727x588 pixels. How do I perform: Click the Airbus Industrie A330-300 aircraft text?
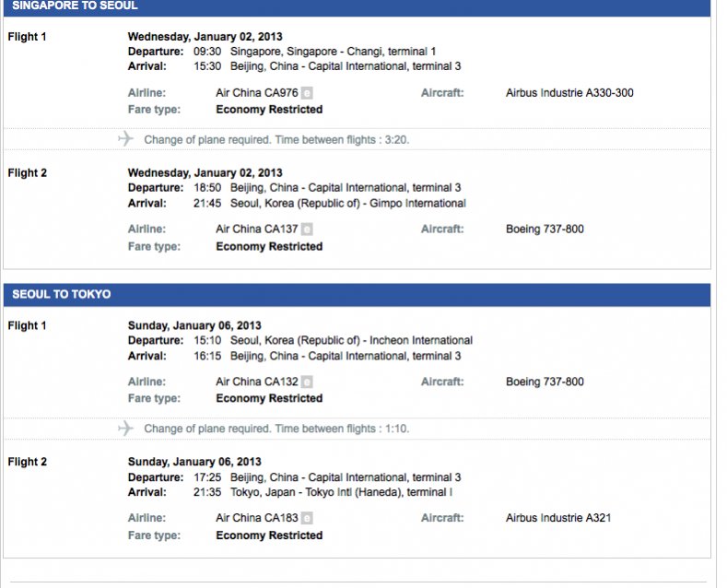[569, 93]
